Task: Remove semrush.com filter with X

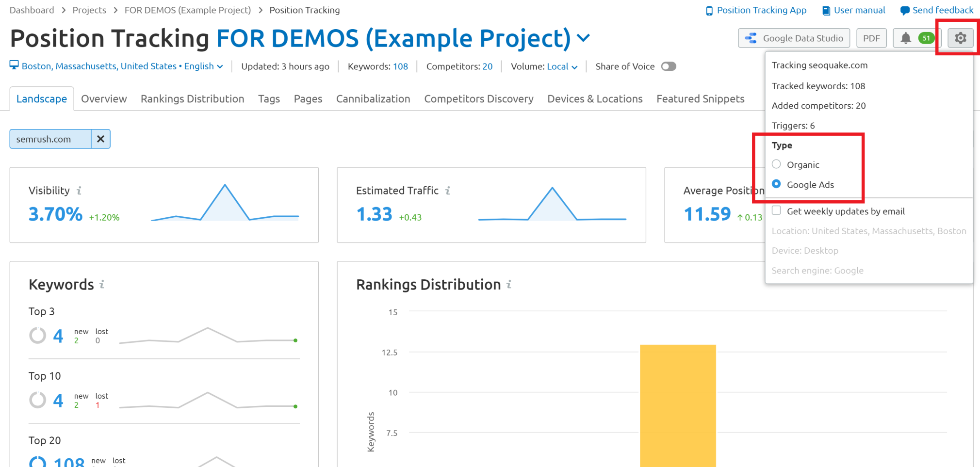Action: [x=100, y=139]
